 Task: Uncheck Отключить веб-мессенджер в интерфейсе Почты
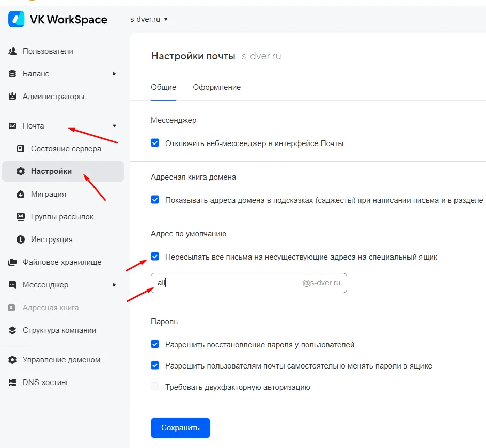tap(155, 143)
